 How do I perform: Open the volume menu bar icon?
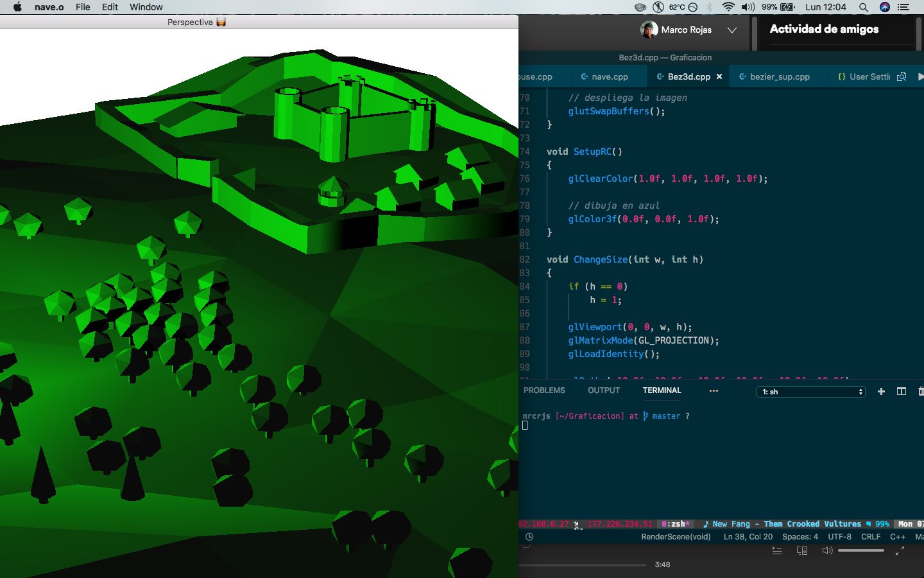748,7
